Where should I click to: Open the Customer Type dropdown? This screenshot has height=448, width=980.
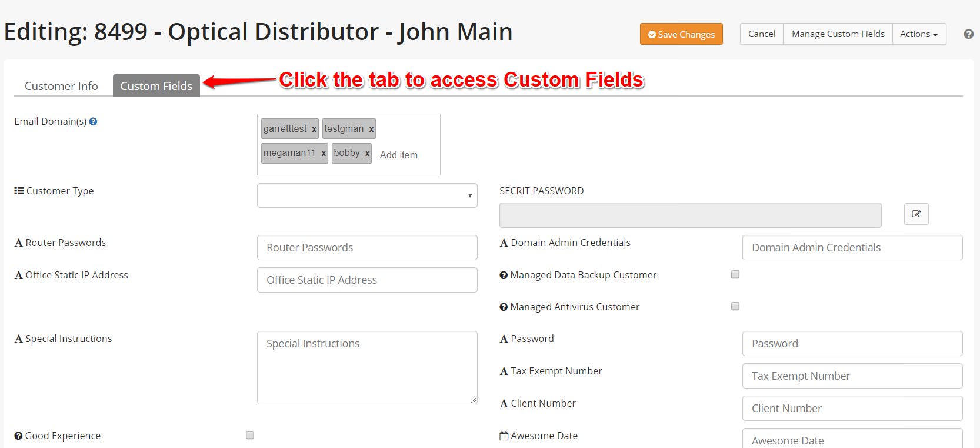(x=367, y=195)
